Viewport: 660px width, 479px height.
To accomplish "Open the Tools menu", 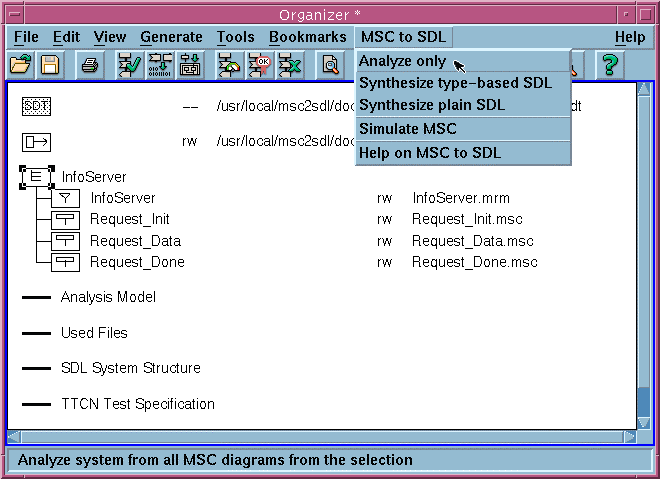I will coord(236,37).
